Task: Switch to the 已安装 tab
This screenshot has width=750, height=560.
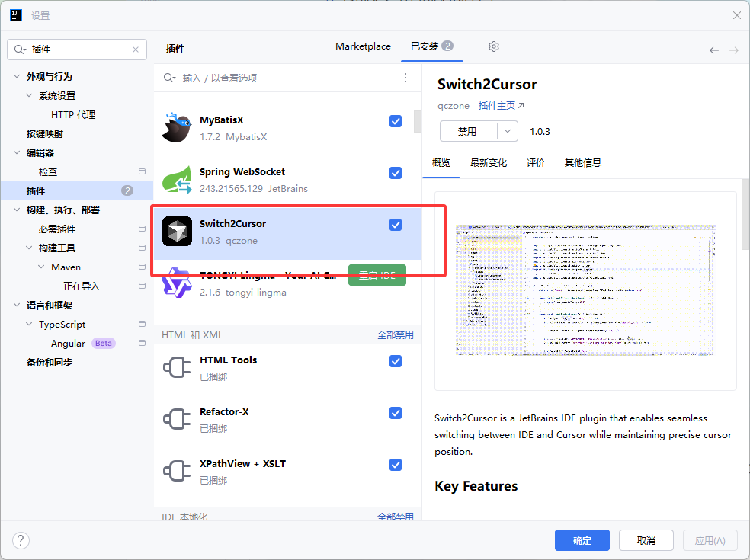Action: [x=432, y=46]
